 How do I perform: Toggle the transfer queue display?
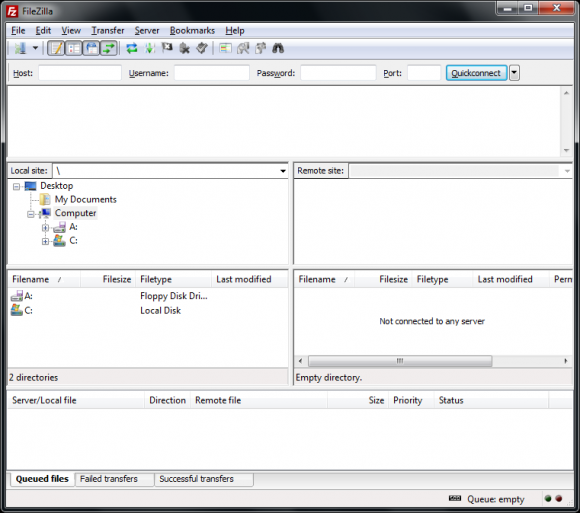108,48
